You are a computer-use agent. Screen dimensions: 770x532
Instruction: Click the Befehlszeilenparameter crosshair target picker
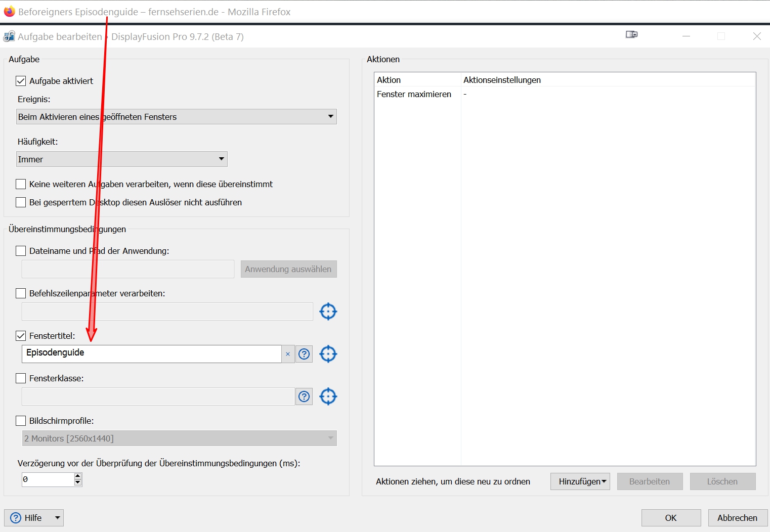(328, 312)
